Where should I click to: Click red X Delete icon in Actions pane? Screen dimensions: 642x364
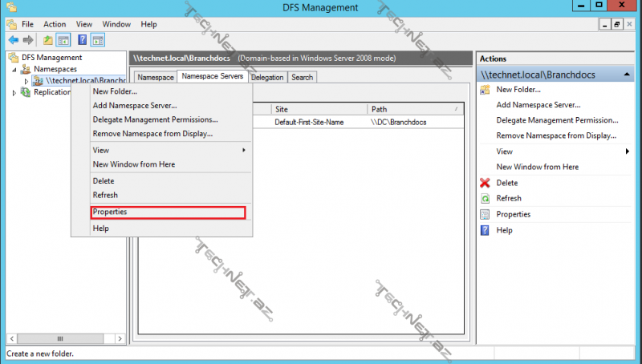point(485,183)
